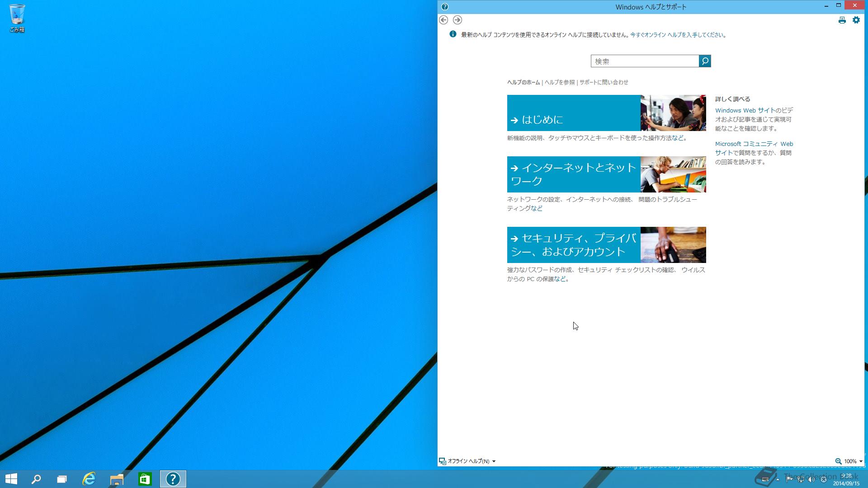
Task: Click など link under security description
Action: click(x=560, y=279)
